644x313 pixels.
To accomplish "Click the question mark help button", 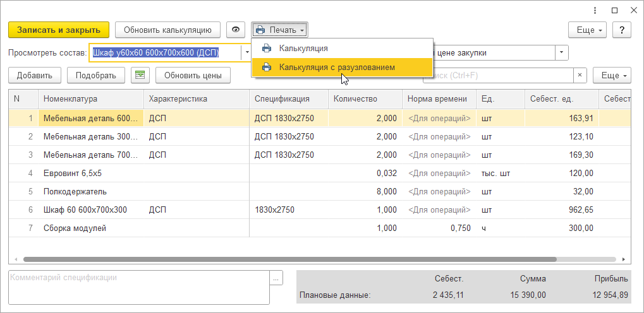I will [622, 30].
